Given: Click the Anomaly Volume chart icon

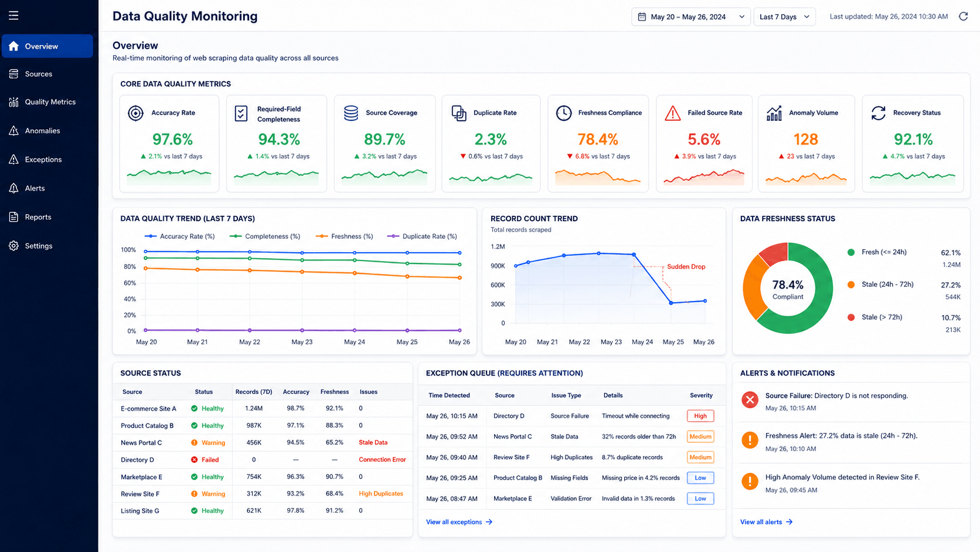Looking at the screenshot, I should pyautogui.click(x=774, y=113).
